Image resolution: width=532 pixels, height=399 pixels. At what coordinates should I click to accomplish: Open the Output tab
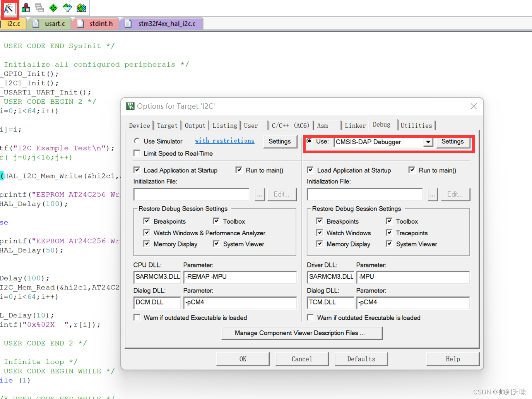tap(195, 125)
